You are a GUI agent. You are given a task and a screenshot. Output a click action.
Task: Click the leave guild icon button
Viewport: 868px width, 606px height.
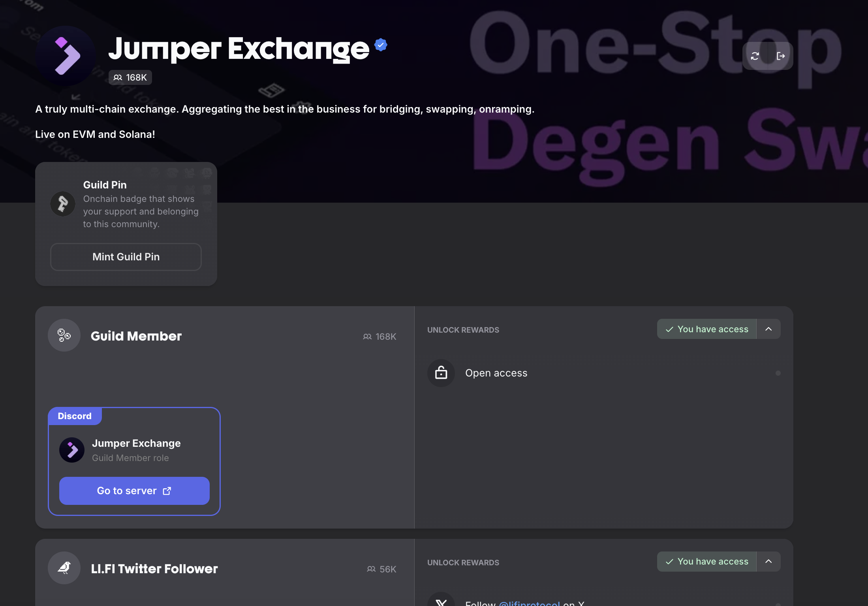tap(780, 56)
